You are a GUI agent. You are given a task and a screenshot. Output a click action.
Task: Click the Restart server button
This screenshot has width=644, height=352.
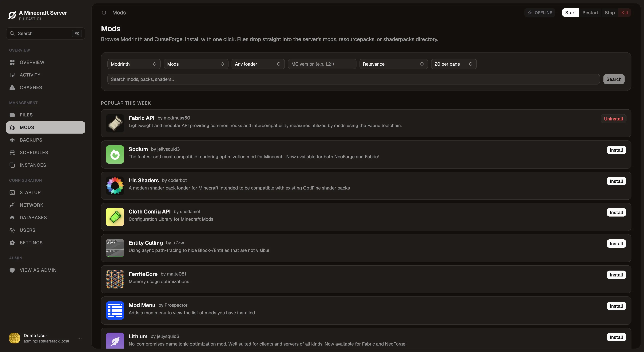coord(590,13)
